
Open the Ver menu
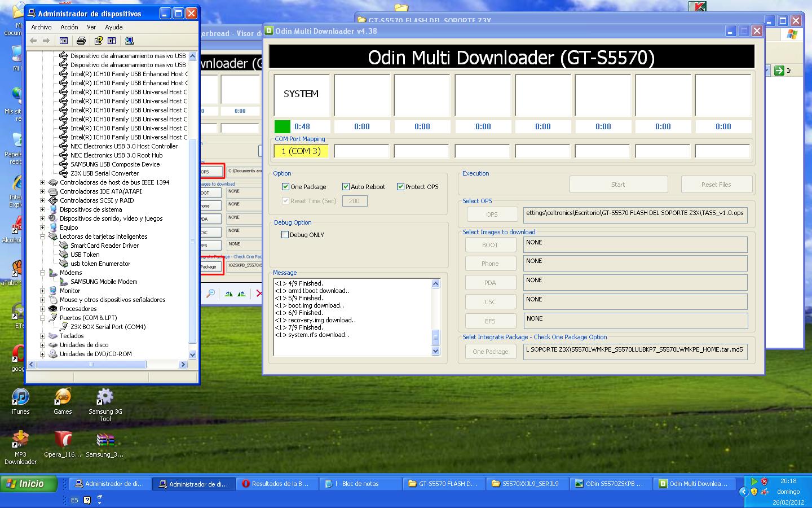point(91,27)
